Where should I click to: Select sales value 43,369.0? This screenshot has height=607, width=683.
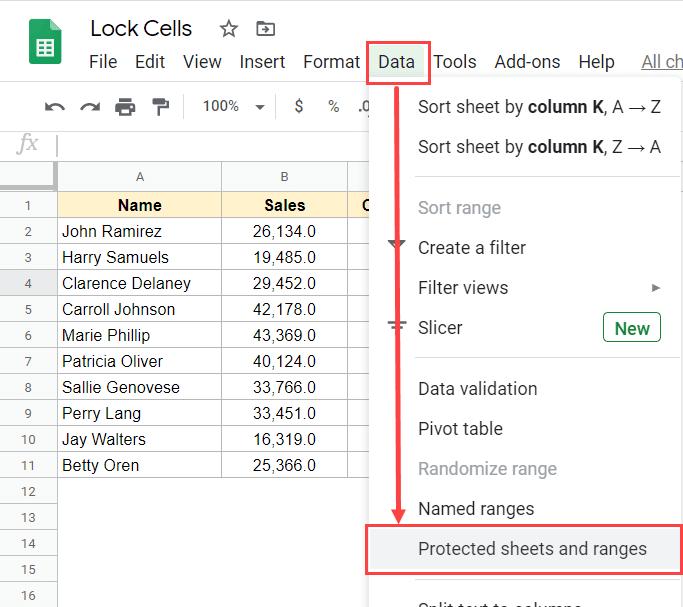pyautogui.click(x=284, y=335)
